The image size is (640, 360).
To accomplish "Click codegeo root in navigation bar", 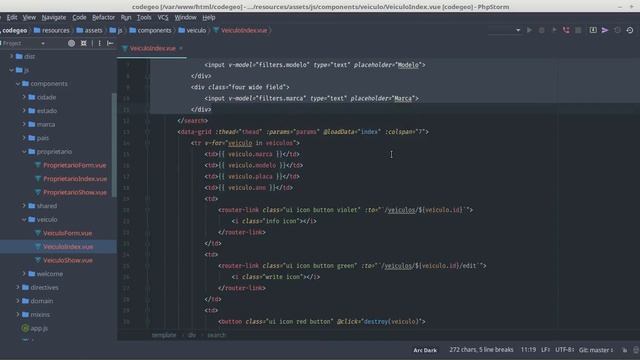I will pos(14,30).
